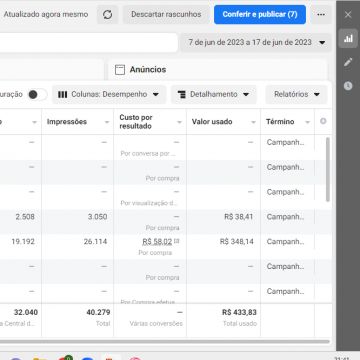Click the search input field
The image size is (360, 360).
point(88,42)
